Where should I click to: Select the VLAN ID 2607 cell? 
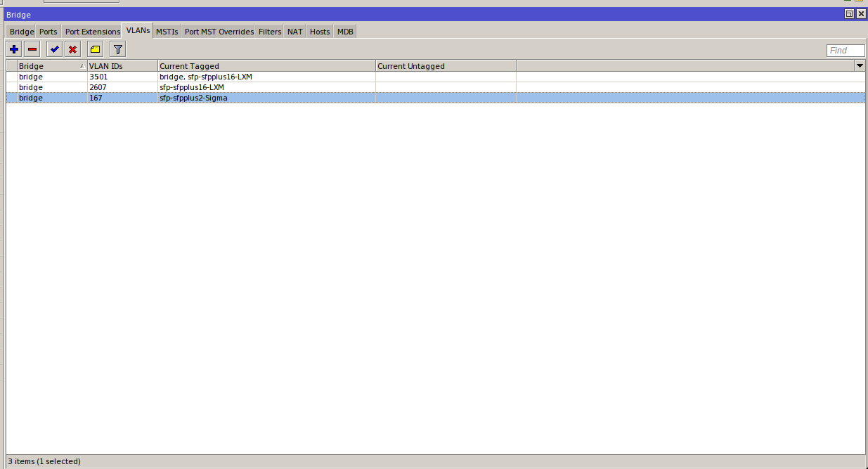coord(122,87)
